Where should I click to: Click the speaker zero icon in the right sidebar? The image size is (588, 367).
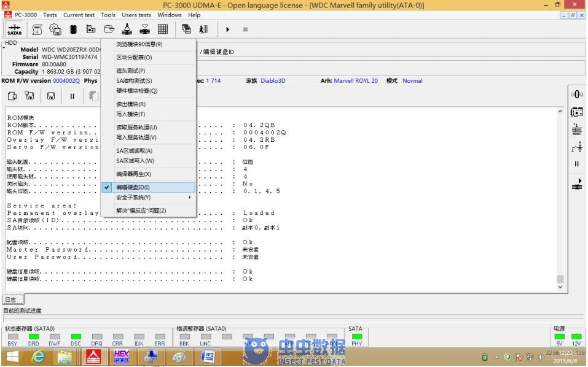tap(577, 95)
